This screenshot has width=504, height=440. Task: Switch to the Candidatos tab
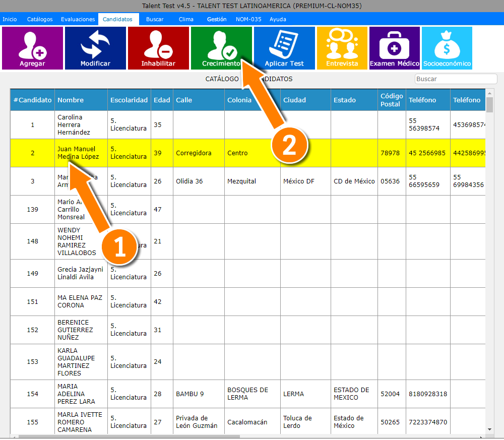tap(117, 19)
